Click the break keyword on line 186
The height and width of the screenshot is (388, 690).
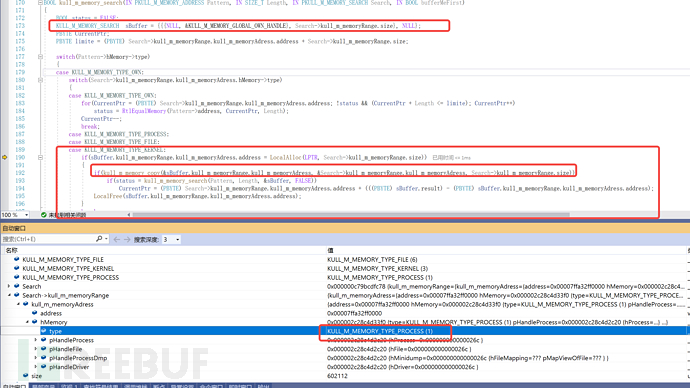[x=90, y=126]
